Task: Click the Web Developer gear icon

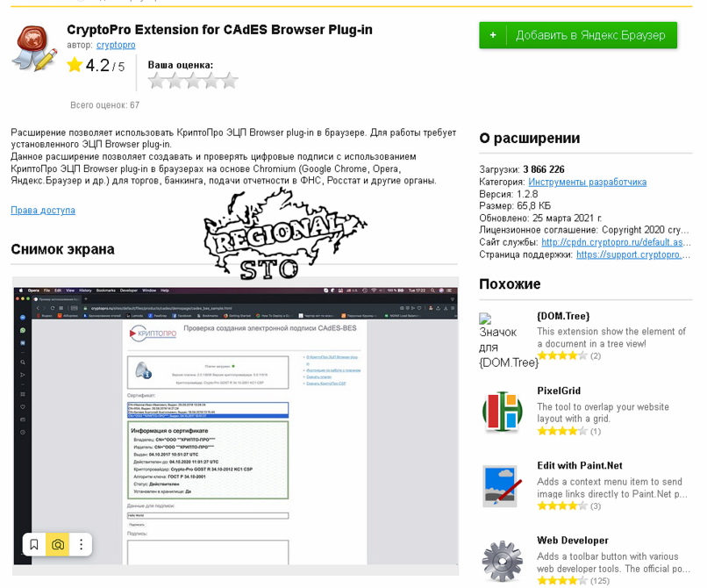Action: coord(503,561)
